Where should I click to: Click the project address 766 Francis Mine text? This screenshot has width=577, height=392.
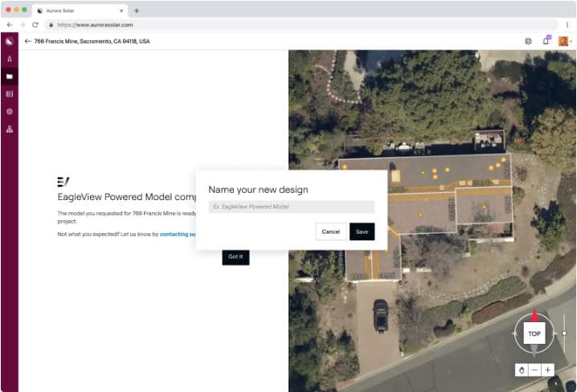(92, 41)
